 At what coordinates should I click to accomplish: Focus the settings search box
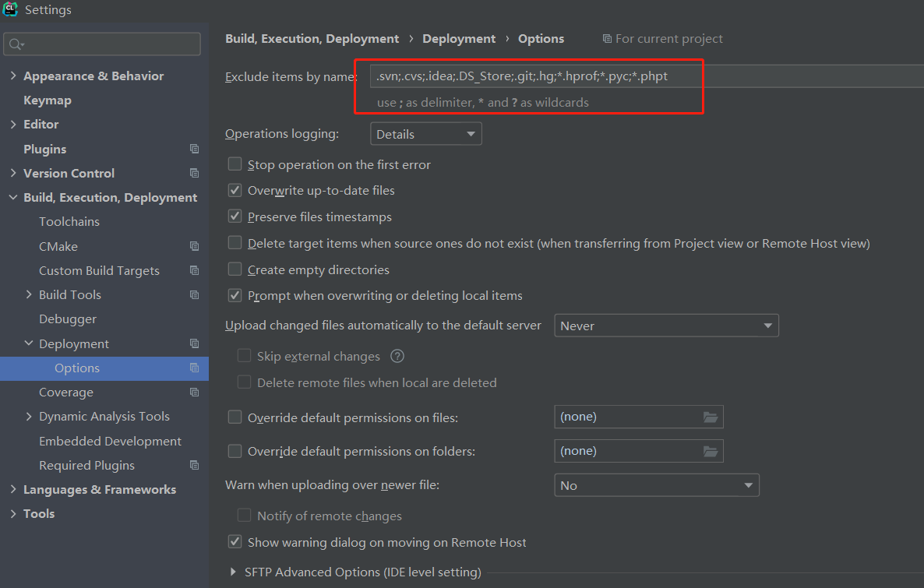coord(102,44)
